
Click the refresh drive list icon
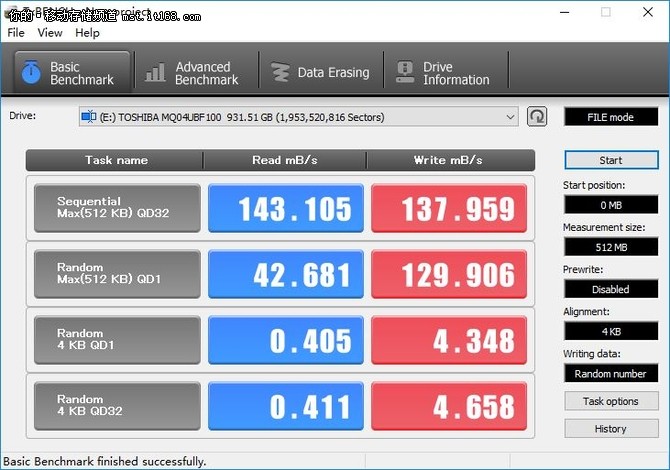pos(537,116)
